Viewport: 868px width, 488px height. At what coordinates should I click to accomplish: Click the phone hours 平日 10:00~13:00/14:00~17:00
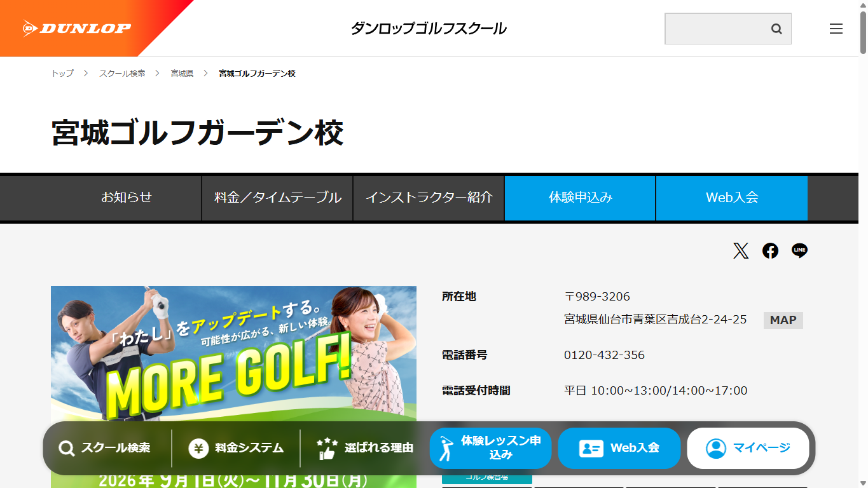coord(656,391)
